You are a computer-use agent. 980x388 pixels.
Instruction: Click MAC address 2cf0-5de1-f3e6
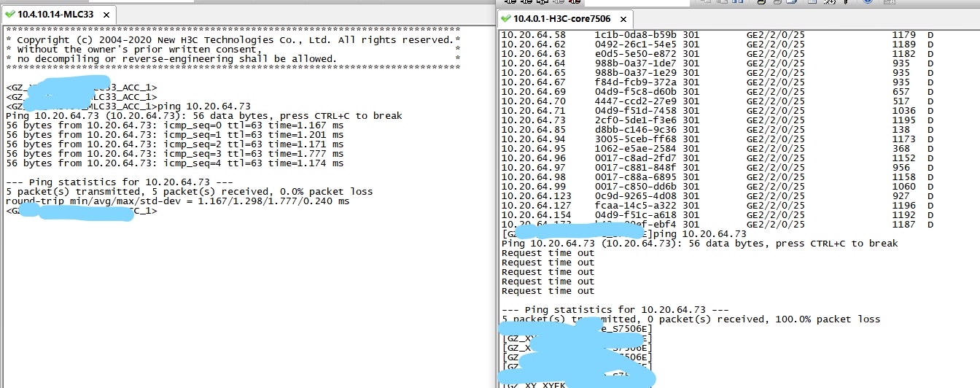point(636,120)
